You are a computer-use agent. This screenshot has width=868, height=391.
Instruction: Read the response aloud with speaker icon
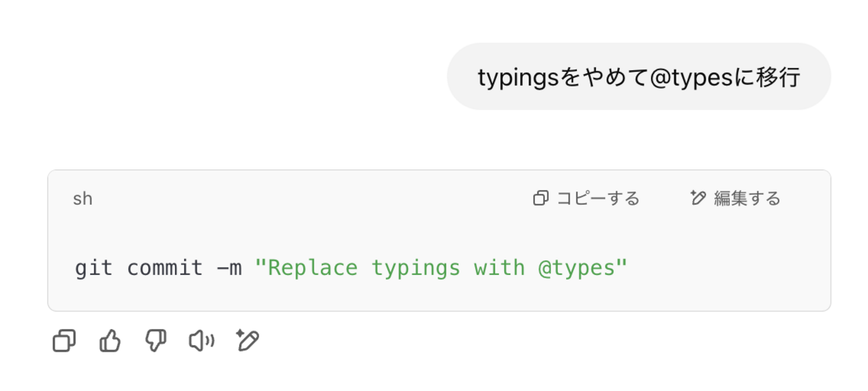tap(201, 341)
